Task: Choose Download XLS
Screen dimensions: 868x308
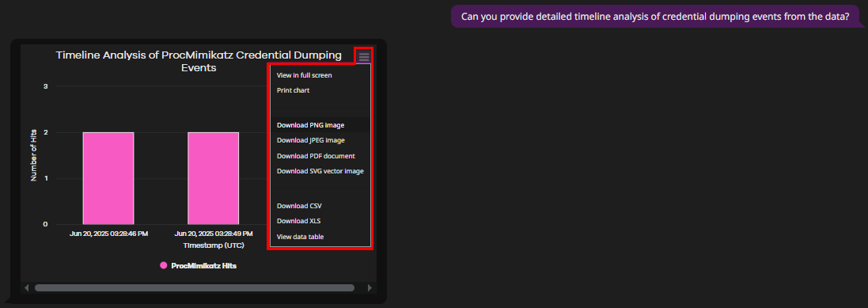Action: pyautogui.click(x=298, y=220)
